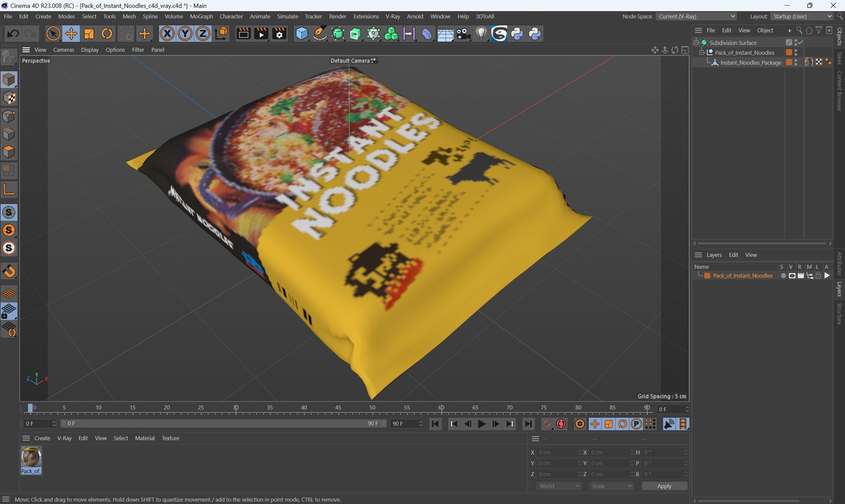Click the Locked Workplane icon
845x504 pixels.
(x=9, y=311)
